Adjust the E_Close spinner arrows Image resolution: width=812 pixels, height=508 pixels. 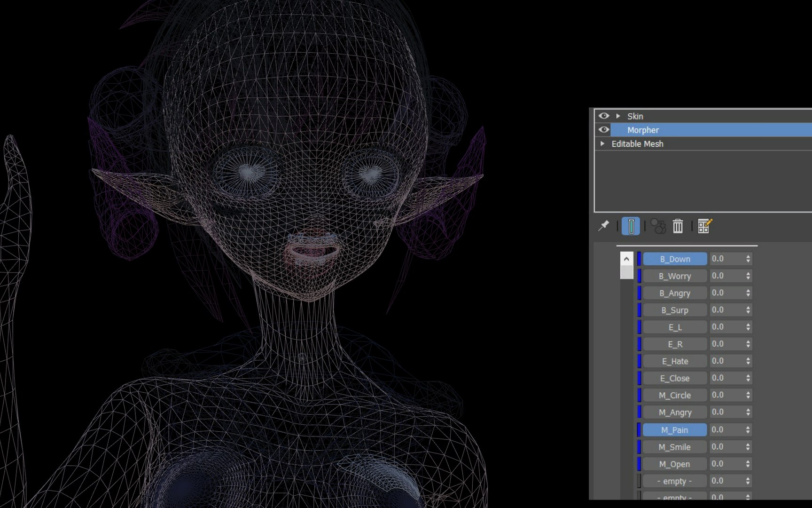748,378
